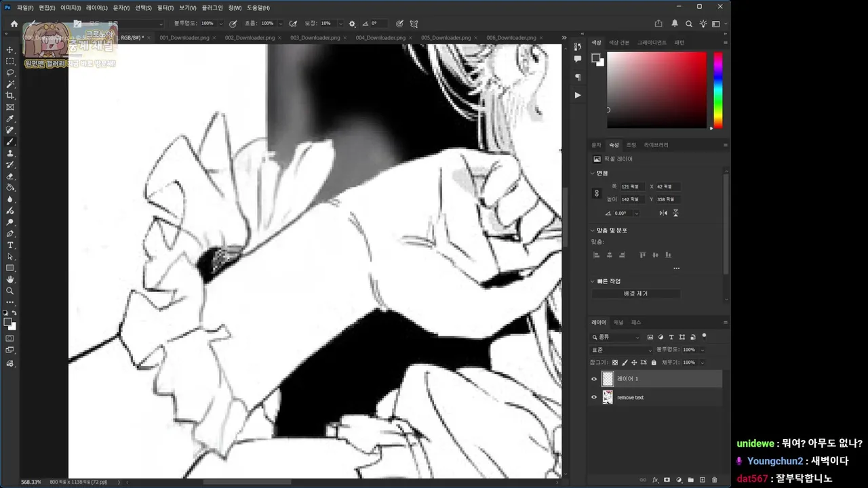Image resolution: width=868 pixels, height=488 pixels.
Task: Hide the remove text layer
Action: 595,398
